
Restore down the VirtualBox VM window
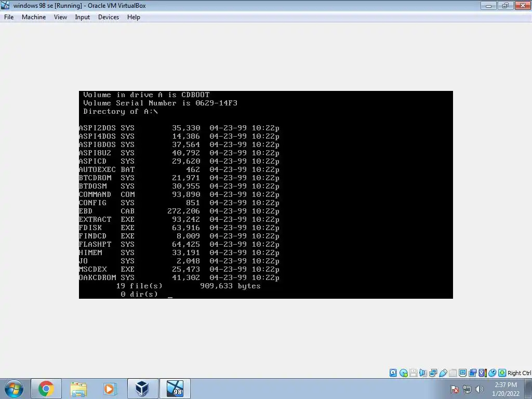(506, 5)
